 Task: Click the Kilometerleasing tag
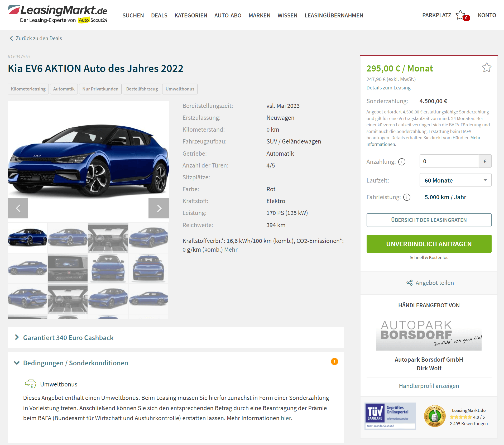coord(28,89)
